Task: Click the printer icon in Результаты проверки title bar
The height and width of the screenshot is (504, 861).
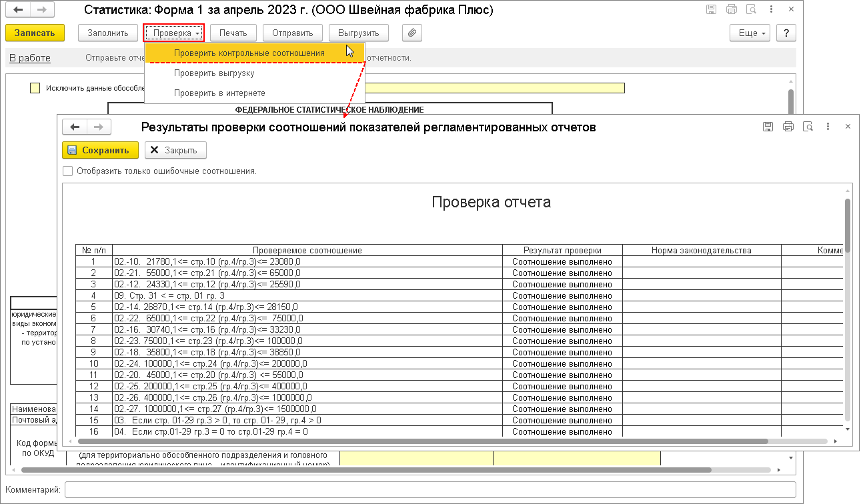Action: (788, 127)
